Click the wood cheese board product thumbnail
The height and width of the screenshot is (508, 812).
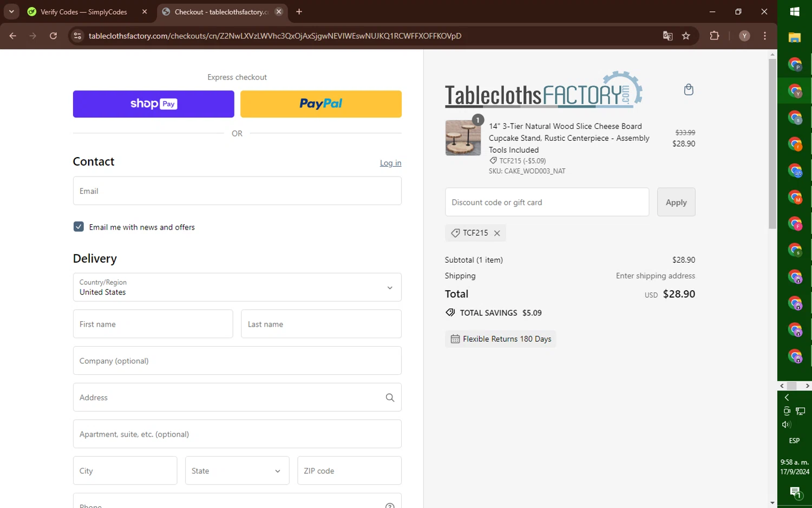[463, 138]
